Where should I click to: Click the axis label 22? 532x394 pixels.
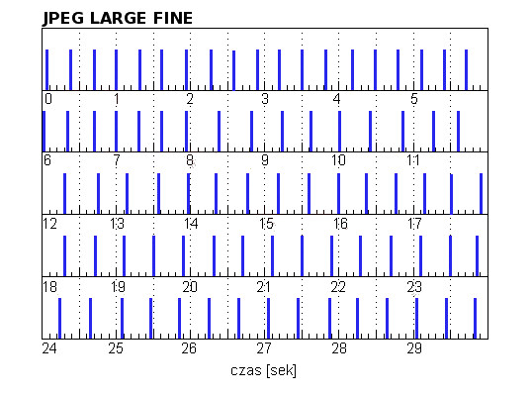[x=338, y=287]
